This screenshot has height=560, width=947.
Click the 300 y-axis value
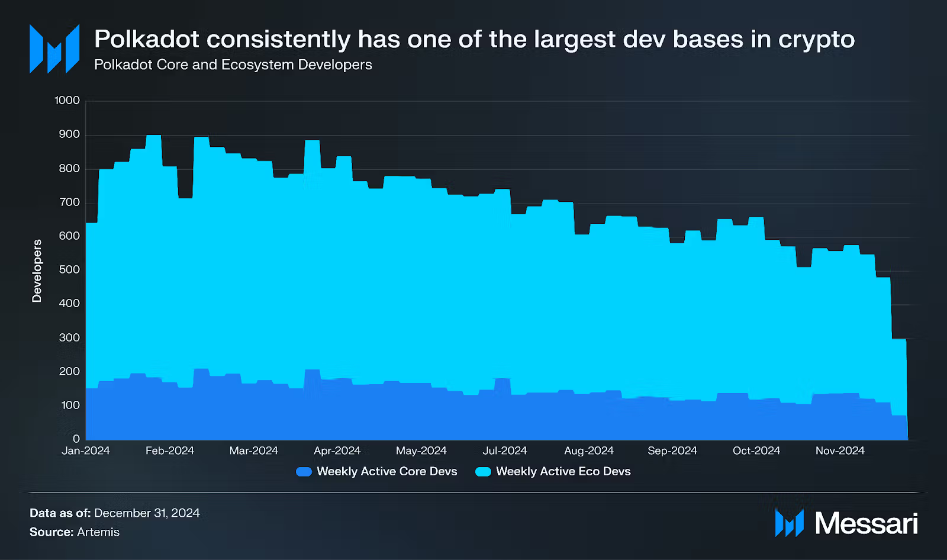(x=69, y=338)
